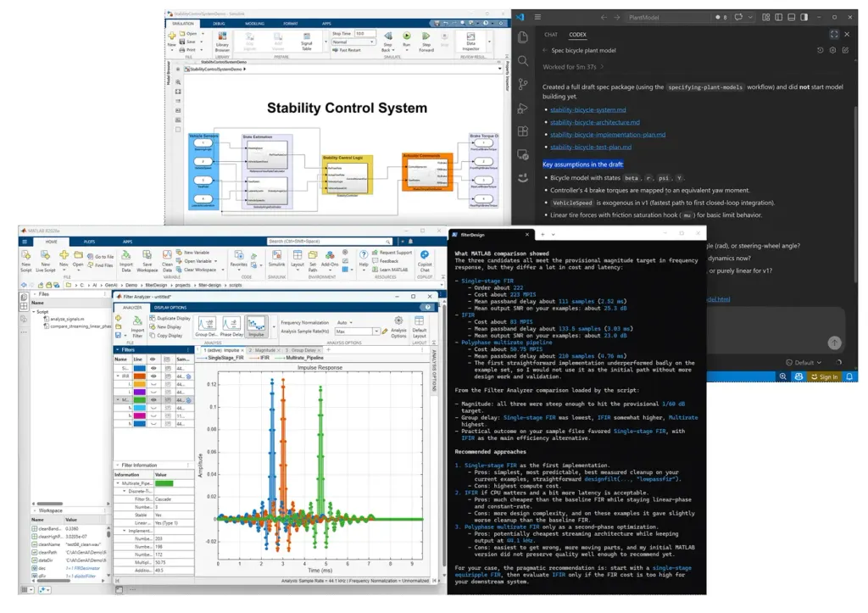868x613 pixels.
Task: Show the light-blue sub-filter row
Action: point(153,408)
